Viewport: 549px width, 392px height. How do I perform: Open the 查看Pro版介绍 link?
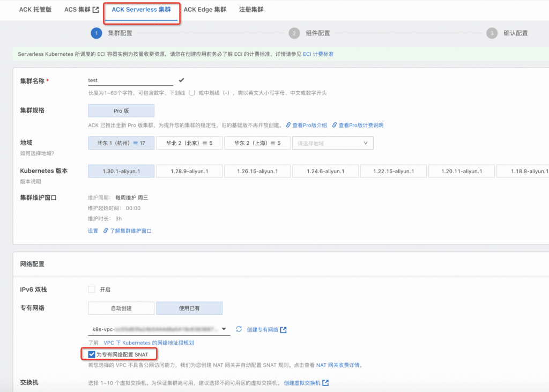[309, 125]
